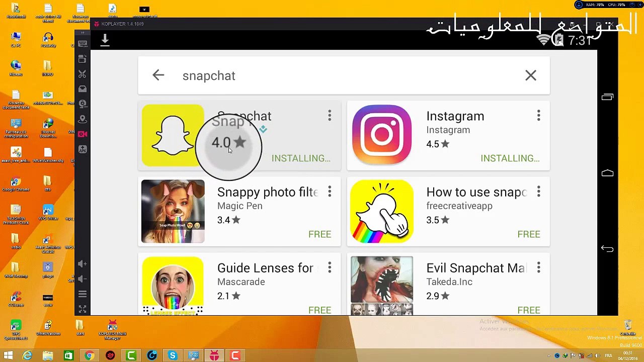Open the Evil Snapchat Mask thumbnail
The width and height of the screenshot is (644, 362).
coord(382,286)
